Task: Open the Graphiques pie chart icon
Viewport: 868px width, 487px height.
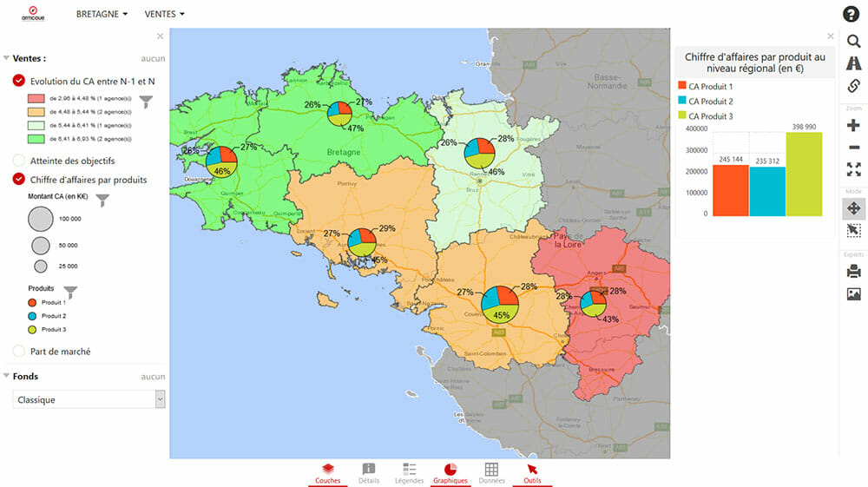Action: [450, 474]
